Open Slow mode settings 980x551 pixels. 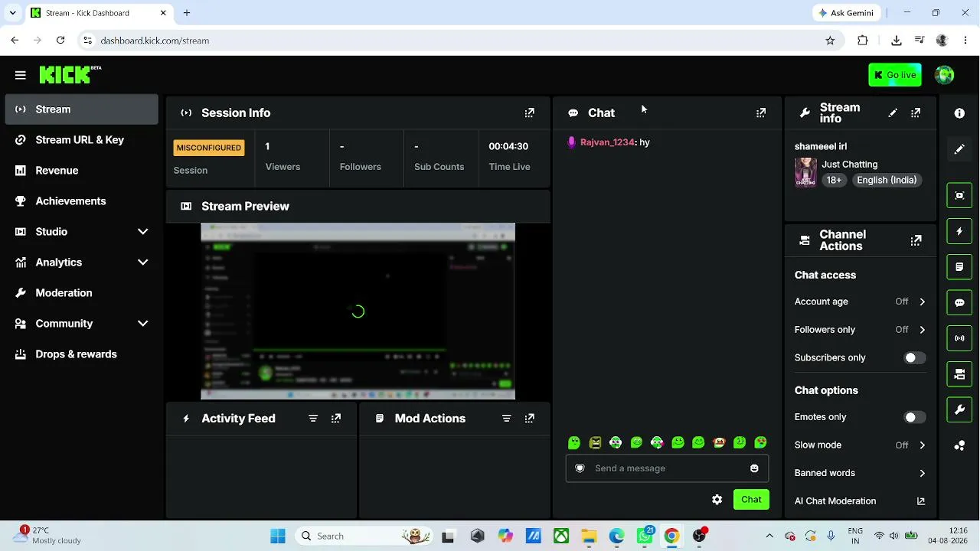point(860,445)
